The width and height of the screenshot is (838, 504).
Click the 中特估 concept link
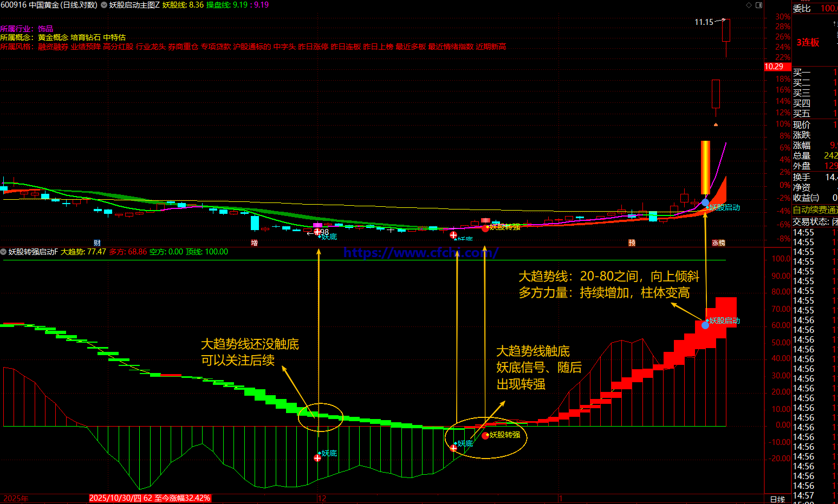pyautogui.click(x=114, y=37)
